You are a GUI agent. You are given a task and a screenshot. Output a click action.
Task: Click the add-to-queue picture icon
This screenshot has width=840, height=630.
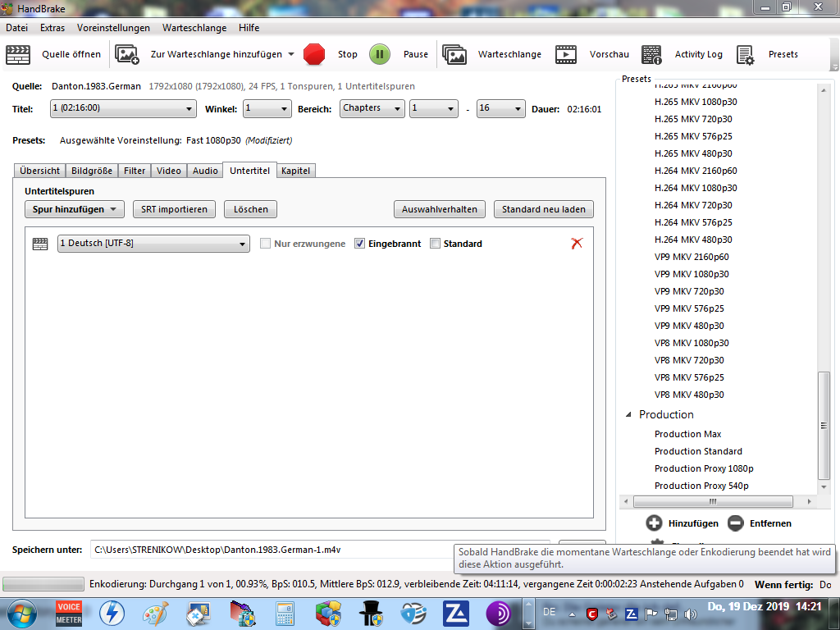click(127, 54)
